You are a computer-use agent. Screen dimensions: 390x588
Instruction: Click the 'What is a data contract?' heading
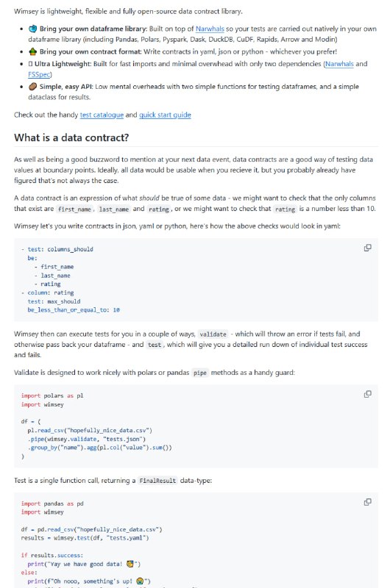point(71,137)
